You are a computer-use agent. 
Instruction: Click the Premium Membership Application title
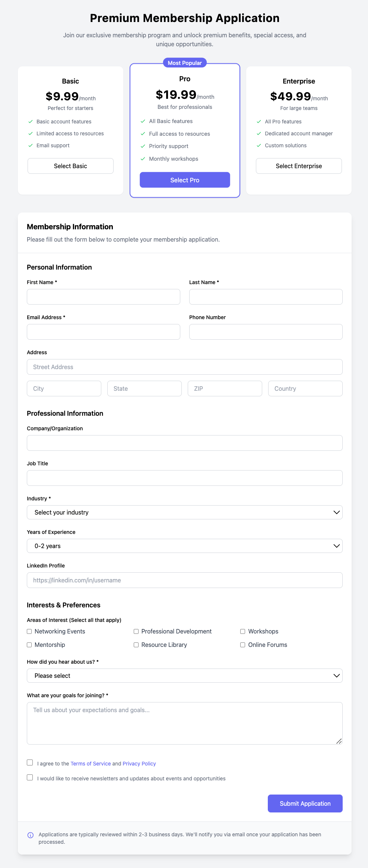(185, 18)
